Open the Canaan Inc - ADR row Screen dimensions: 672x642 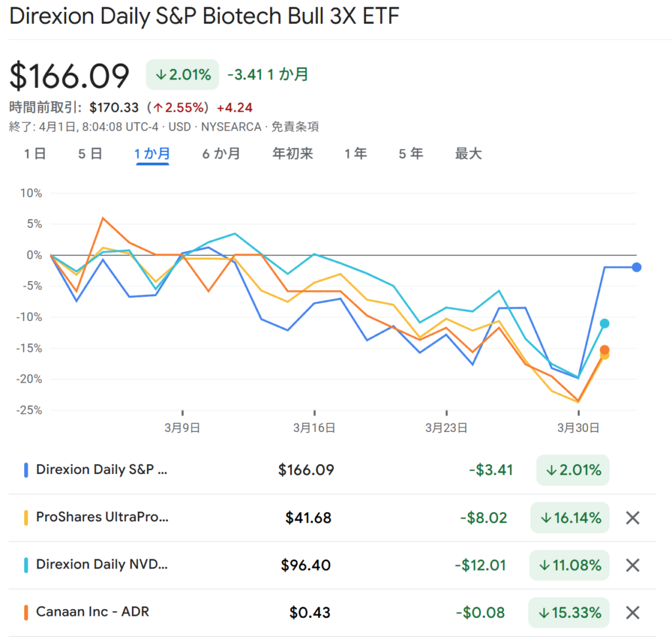click(93, 612)
